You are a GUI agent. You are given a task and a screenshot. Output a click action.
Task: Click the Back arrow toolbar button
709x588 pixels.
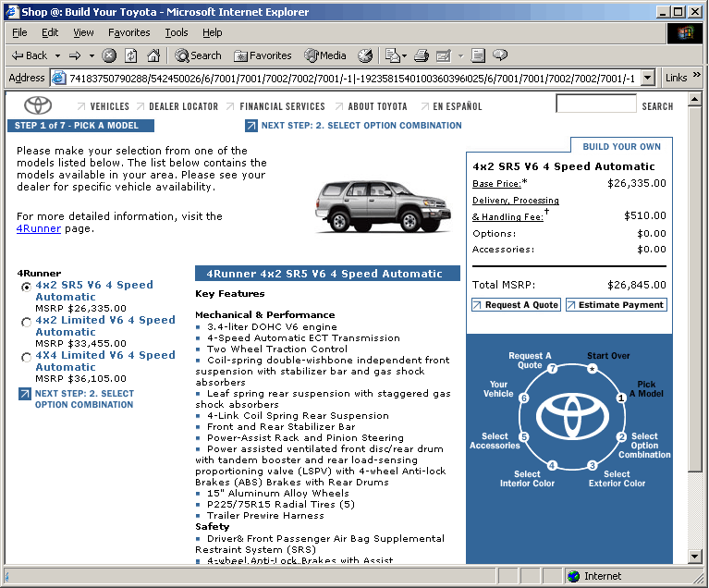pyautogui.click(x=29, y=55)
